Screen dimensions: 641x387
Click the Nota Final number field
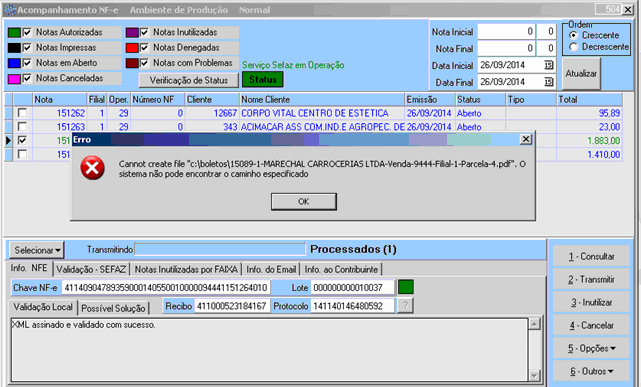point(506,48)
